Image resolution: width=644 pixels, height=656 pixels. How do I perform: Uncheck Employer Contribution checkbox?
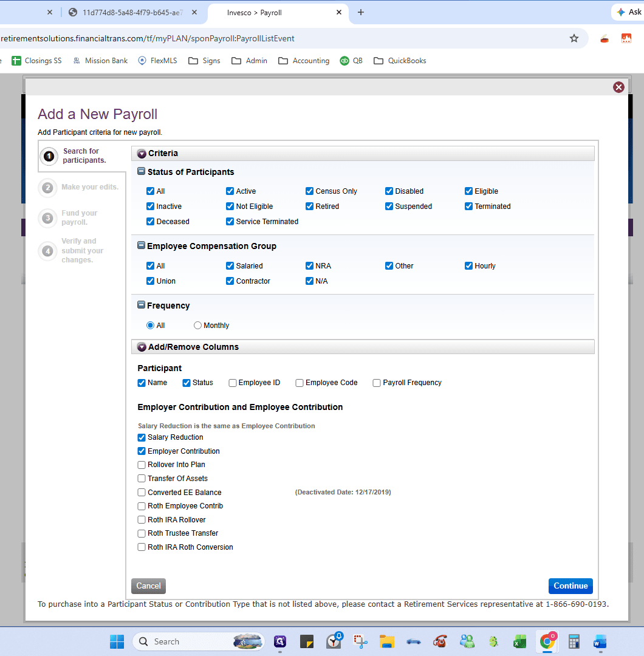pyautogui.click(x=142, y=451)
